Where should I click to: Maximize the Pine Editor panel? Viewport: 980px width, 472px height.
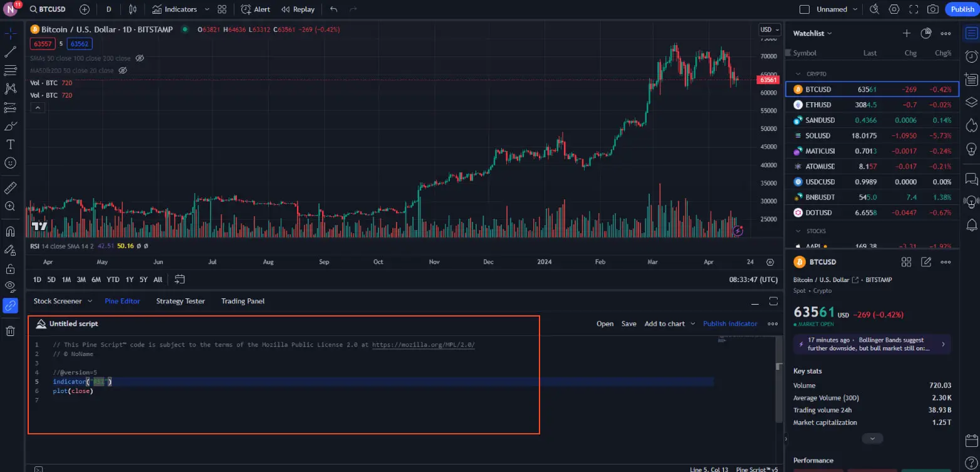(x=773, y=301)
